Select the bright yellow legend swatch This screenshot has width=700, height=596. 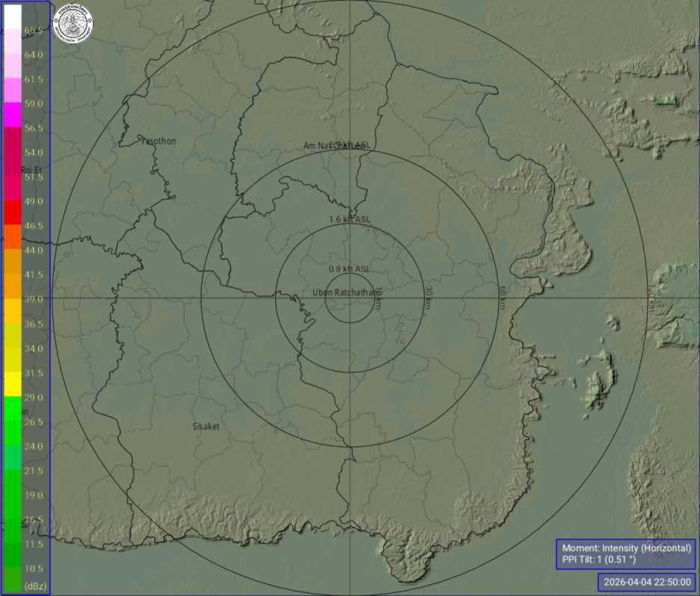pos(12,383)
